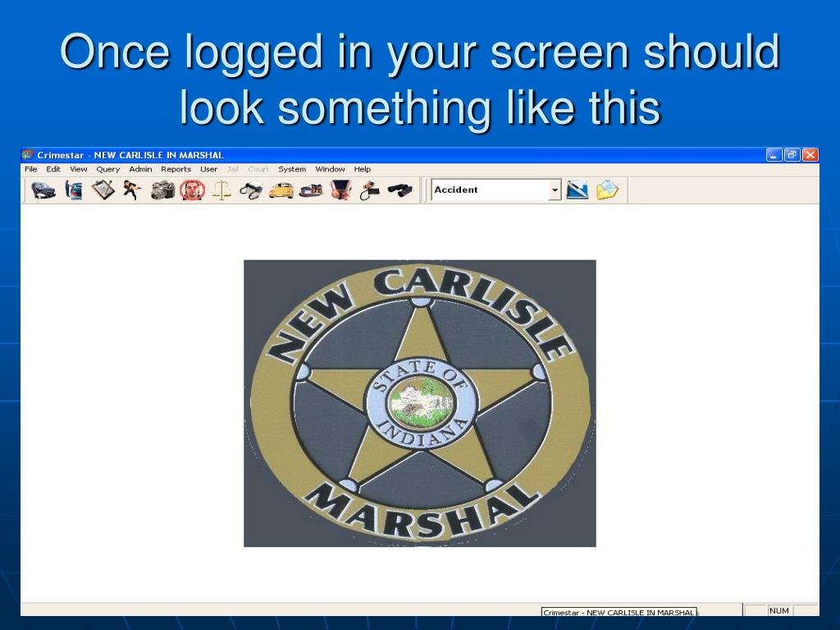This screenshot has height=630, width=840.
Task: Click the binoculars search icon
Action: coord(399,190)
